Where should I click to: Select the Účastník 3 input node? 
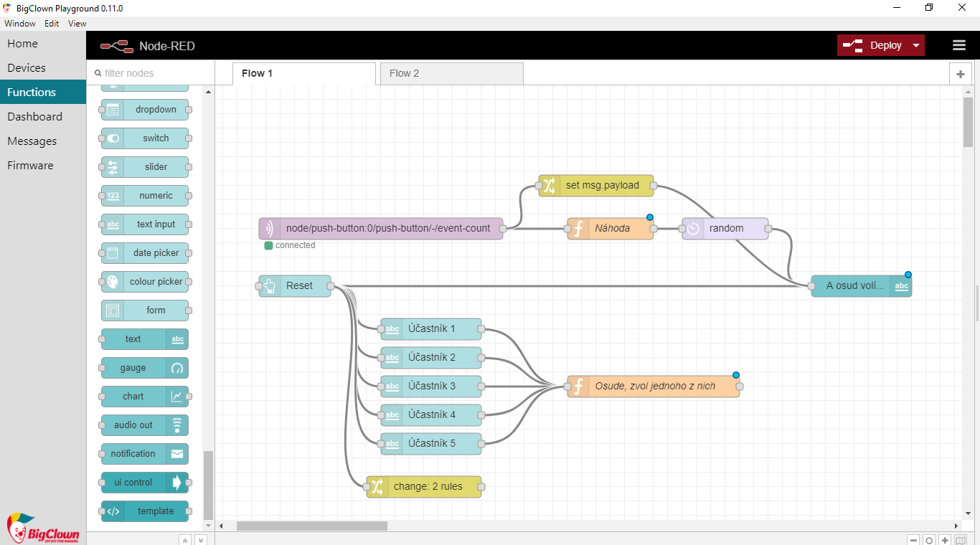tap(431, 387)
